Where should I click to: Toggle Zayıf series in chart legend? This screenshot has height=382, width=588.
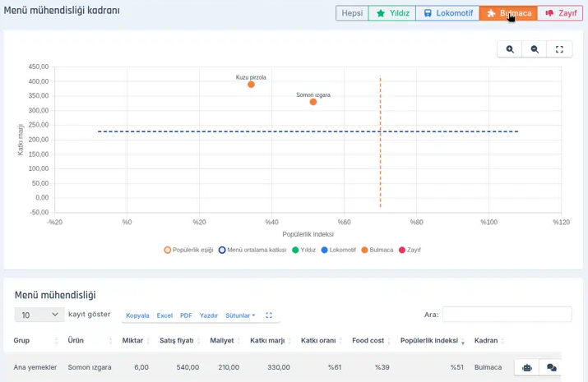coord(410,250)
